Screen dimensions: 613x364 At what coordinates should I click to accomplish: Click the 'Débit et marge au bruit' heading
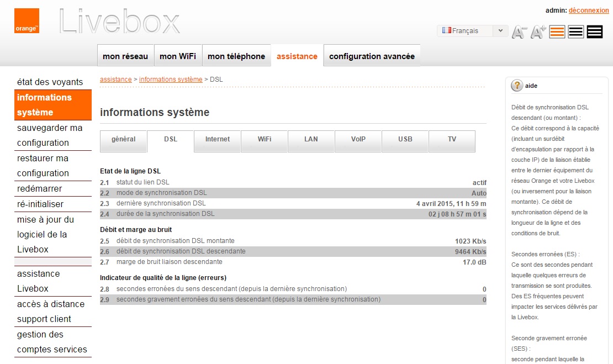coord(136,230)
